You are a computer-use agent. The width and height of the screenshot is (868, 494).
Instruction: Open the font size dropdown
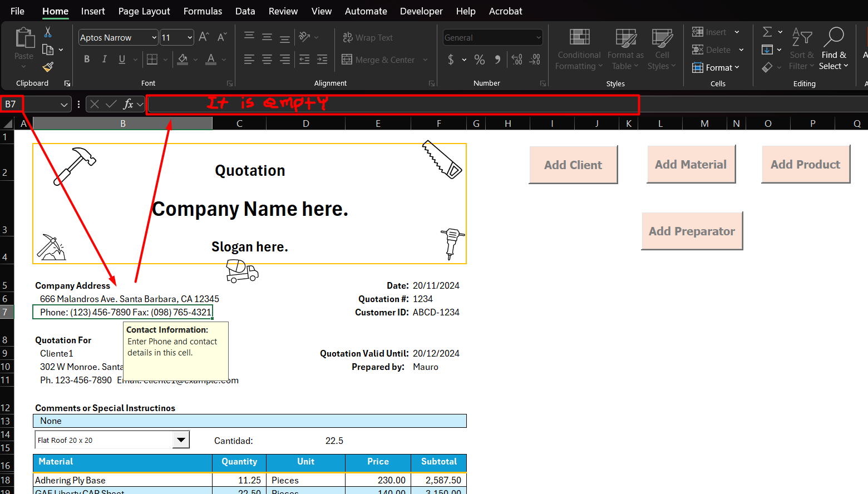[190, 37]
